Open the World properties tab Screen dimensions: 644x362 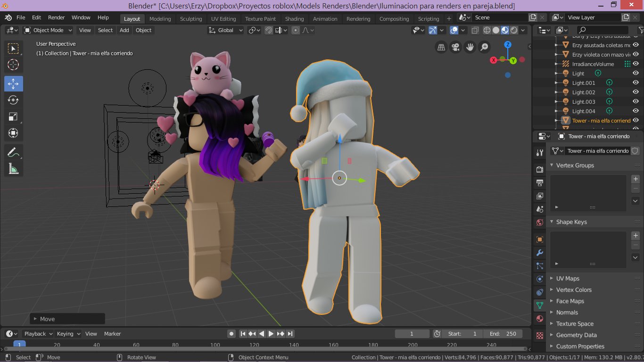540,222
